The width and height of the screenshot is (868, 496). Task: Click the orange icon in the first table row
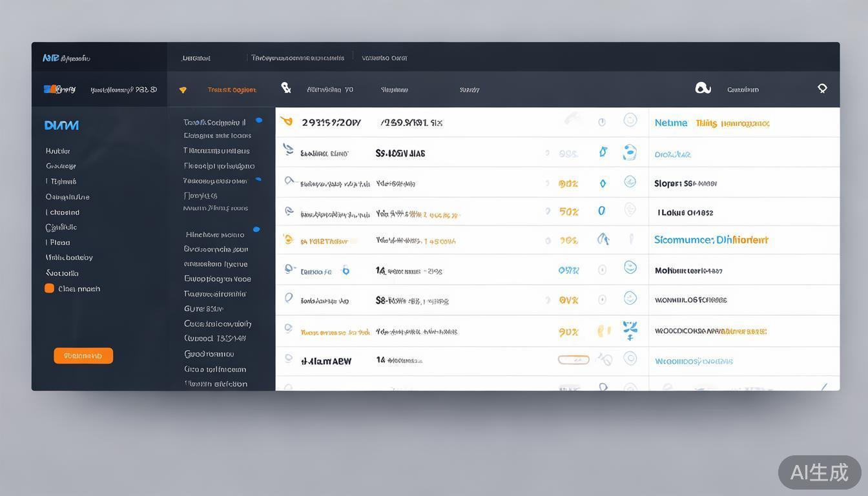click(287, 121)
